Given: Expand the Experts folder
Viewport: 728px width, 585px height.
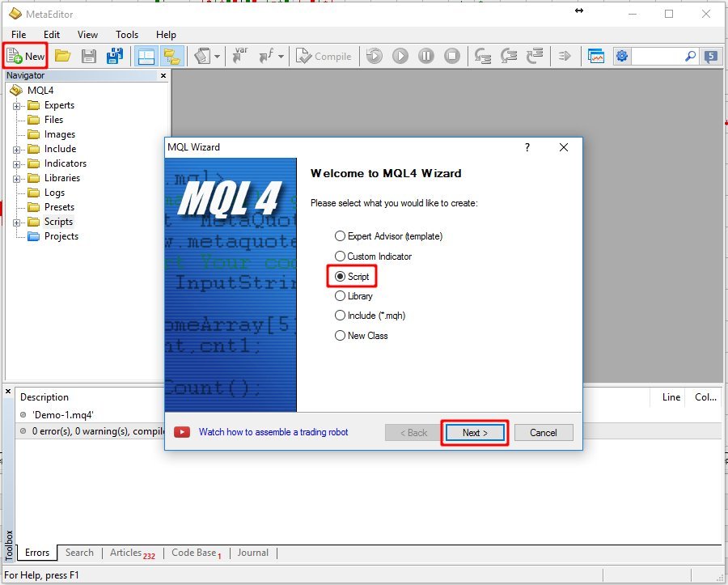Looking at the screenshot, I should [x=16, y=106].
